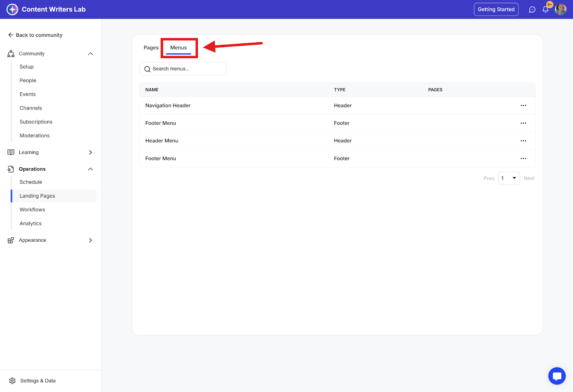Click the Community people icon
The image size is (573, 392).
pyautogui.click(x=11, y=54)
